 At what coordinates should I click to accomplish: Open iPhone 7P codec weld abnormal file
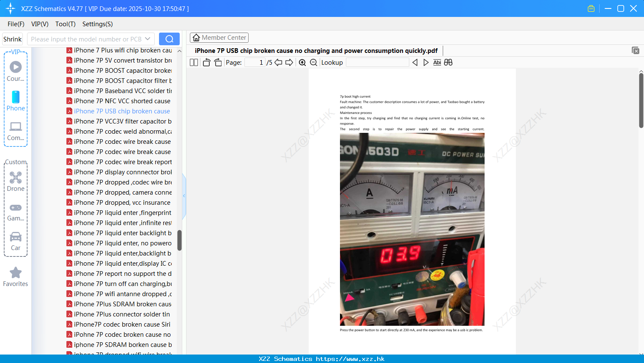tap(119, 132)
